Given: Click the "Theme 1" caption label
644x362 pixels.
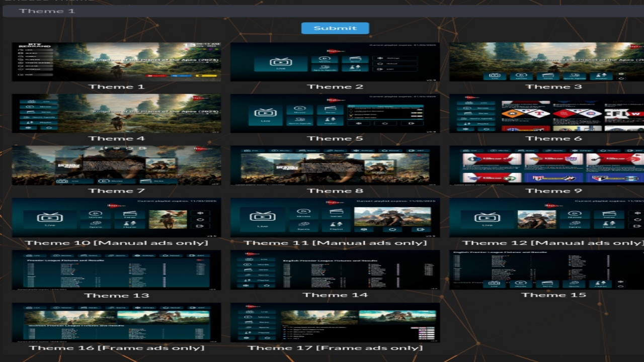Looking at the screenshot, I should 116,86.
